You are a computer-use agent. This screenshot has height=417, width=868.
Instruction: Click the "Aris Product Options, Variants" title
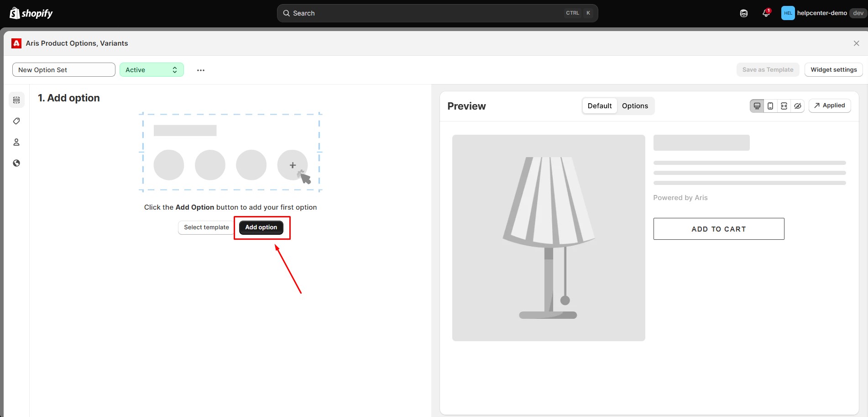(x=77, y=43)
